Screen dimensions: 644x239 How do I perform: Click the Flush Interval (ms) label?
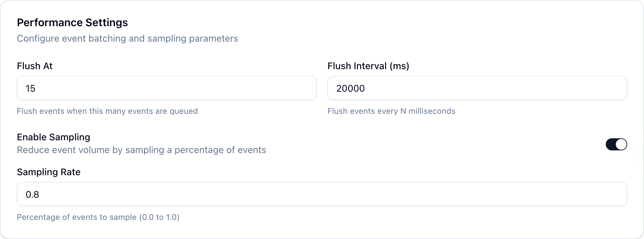tap(368, 66)
